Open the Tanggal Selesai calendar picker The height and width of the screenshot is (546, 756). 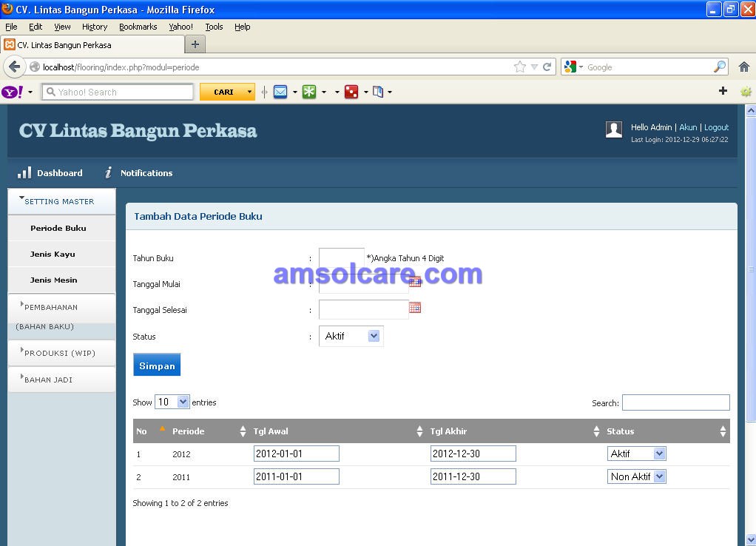415,307
